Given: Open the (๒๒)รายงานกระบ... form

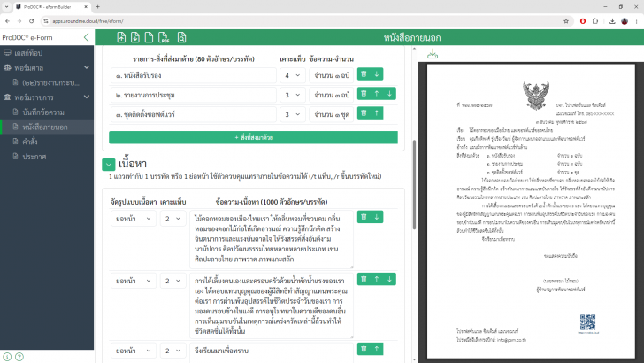Looking at the screenshot, I should point(47,82).
